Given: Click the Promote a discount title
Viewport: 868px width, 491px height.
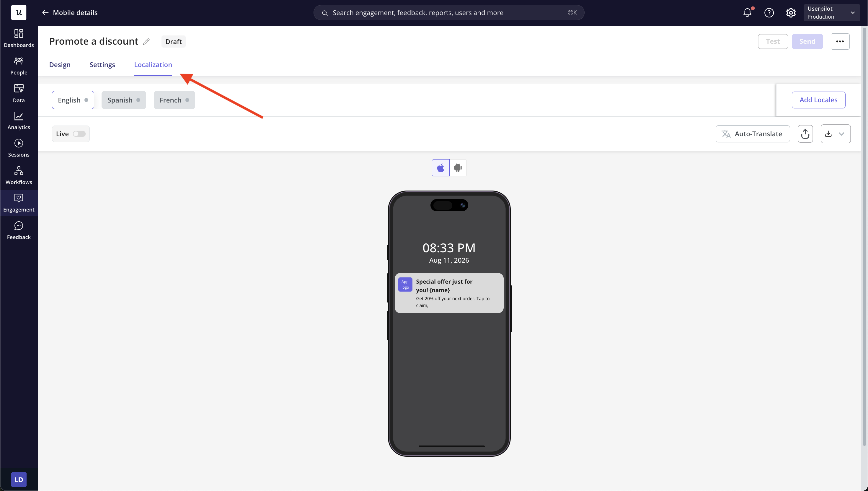Looking at the screenshot, I should point(94,41).
